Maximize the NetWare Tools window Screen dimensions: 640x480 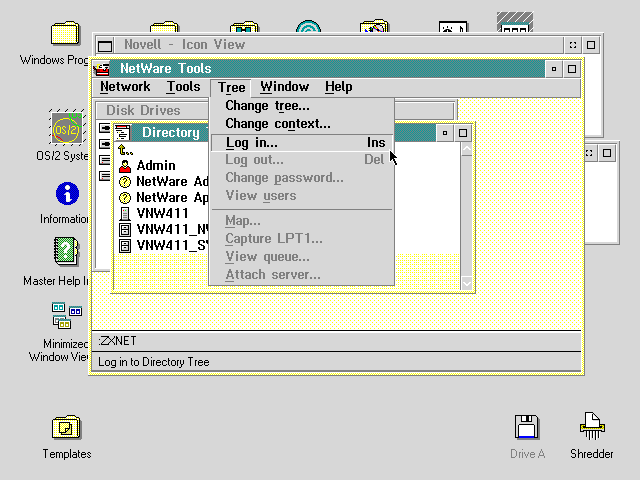[572, 69]
